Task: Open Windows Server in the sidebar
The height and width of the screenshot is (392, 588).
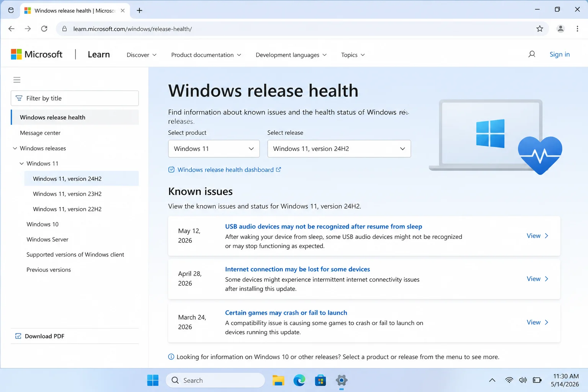Action: click(47, 239)
